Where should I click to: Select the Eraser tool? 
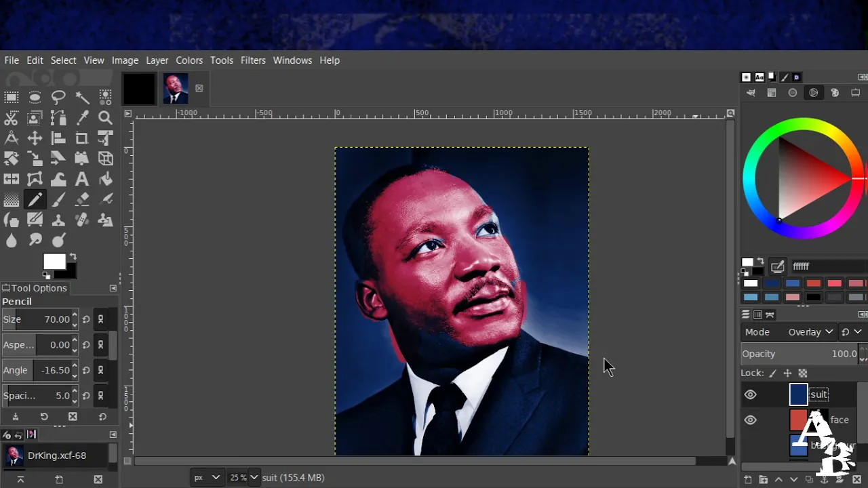[x=82, y=200]
